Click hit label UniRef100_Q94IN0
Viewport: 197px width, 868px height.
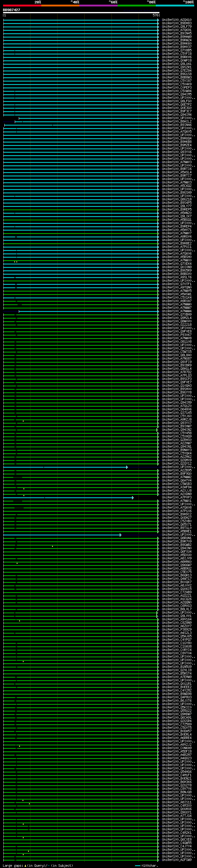point(176,548)
